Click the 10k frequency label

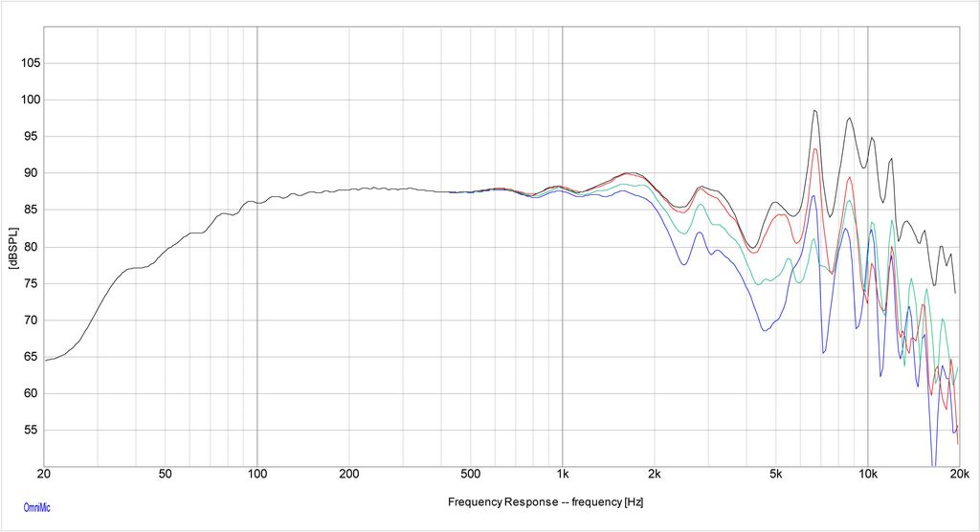coord(867,474)
